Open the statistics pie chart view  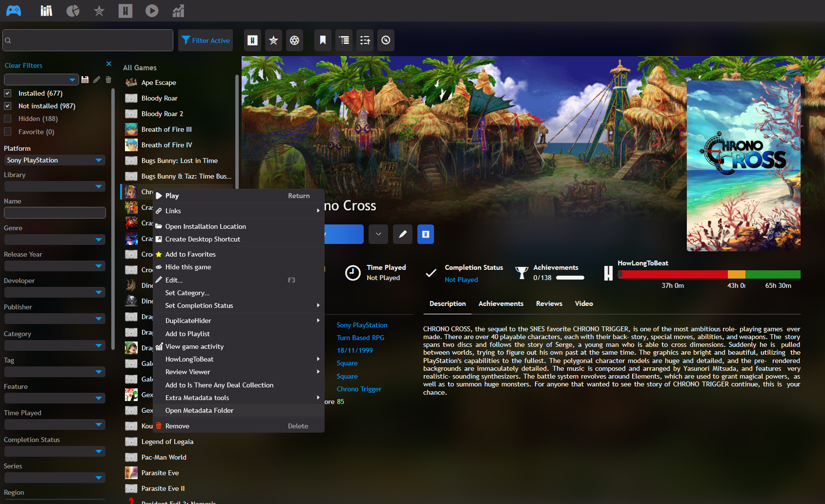coord(73,11)
